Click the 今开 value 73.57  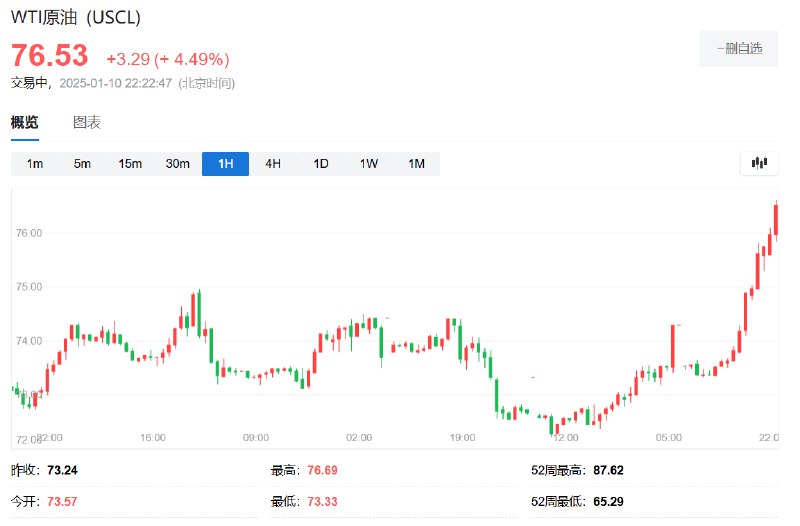point(62,502)
